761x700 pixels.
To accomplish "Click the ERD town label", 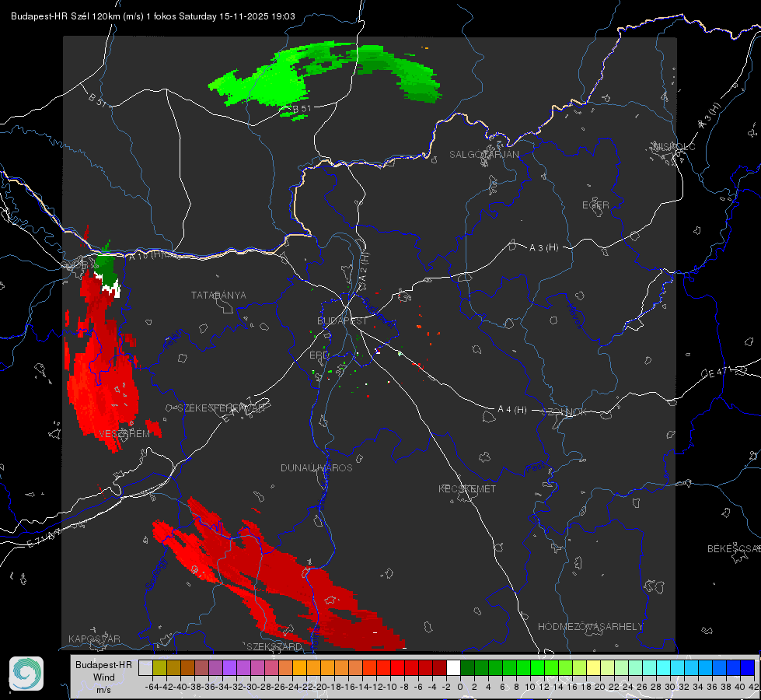I will 319,355.
